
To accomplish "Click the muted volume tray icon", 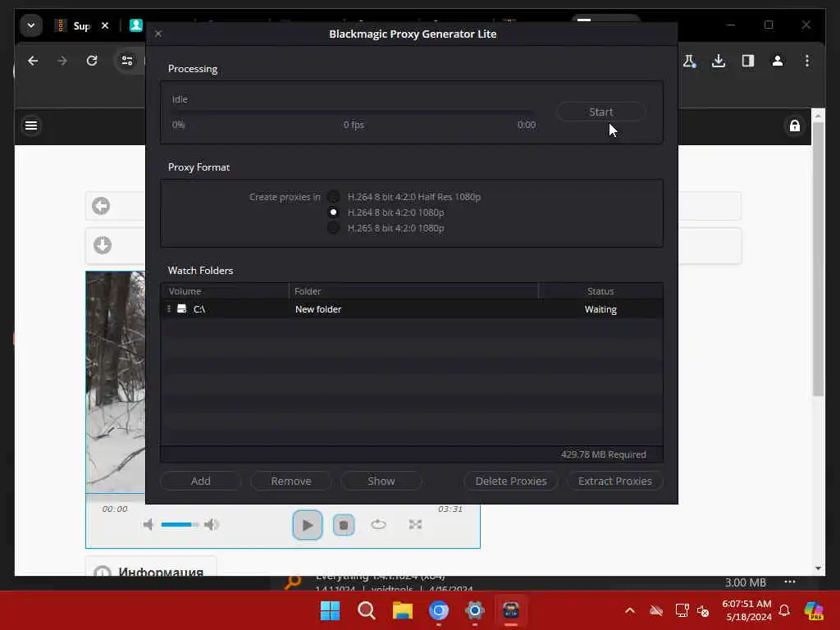I will [703, 610].
